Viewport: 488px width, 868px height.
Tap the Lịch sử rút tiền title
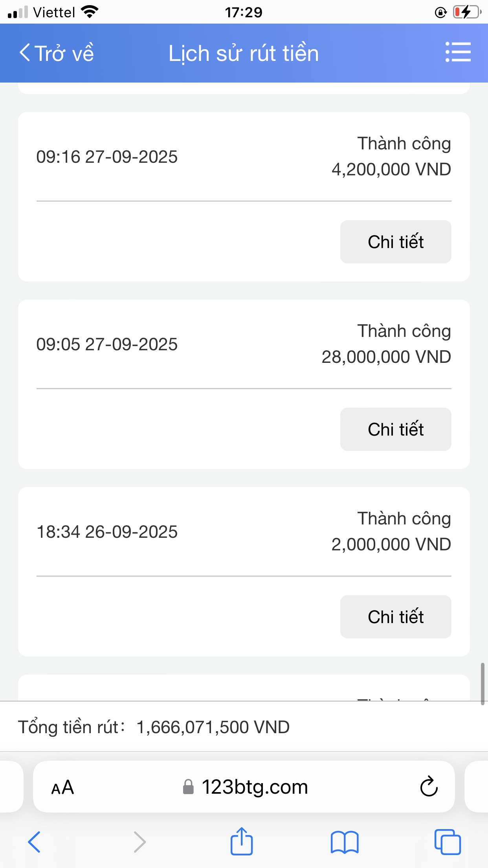click(244, 53)
